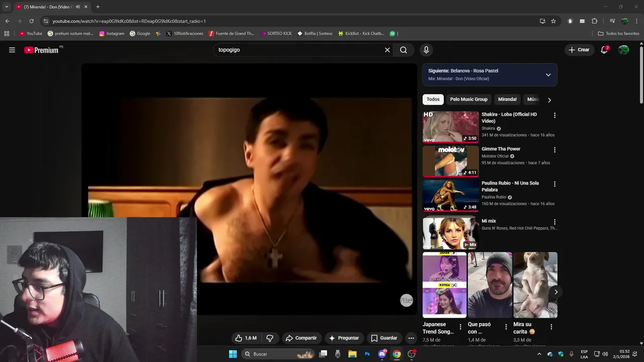Click the page scrollbar thumb

pyautogui.click(x=641, y=75)
